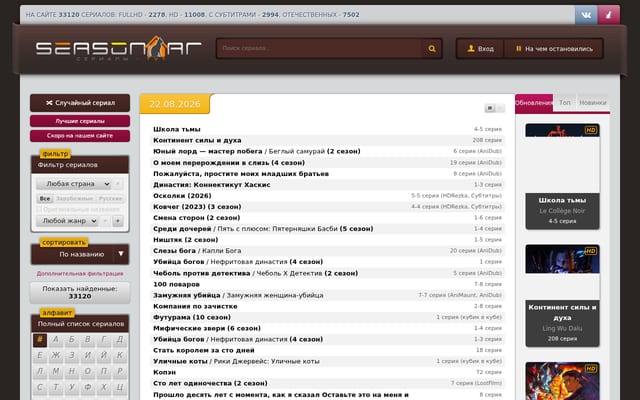Image resolution: width=640 pixels, height=400 pixels.
Task: Select alphabet filter '#'
Action: click(x=40, y=340)
